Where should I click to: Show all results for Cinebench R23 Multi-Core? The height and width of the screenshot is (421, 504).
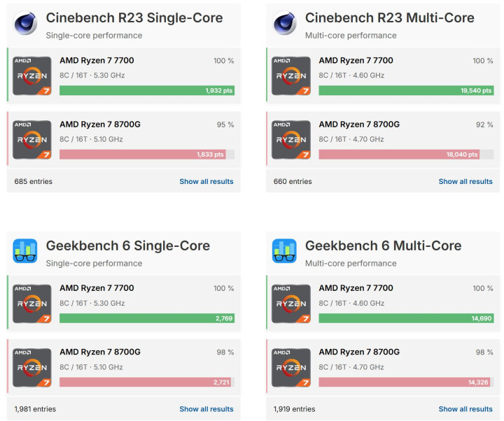coord(465,182)
